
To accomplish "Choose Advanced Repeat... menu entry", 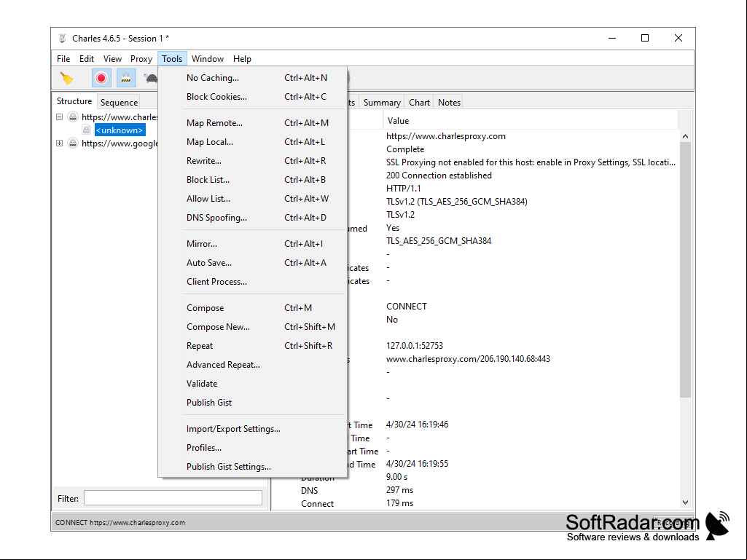I will click(x=252, y=365).
